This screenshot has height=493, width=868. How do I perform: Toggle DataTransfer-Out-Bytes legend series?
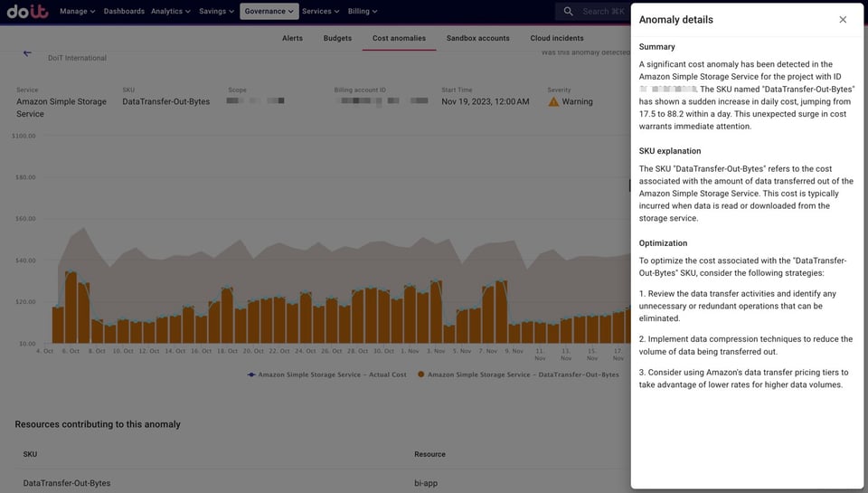click(x=518, y=374)
